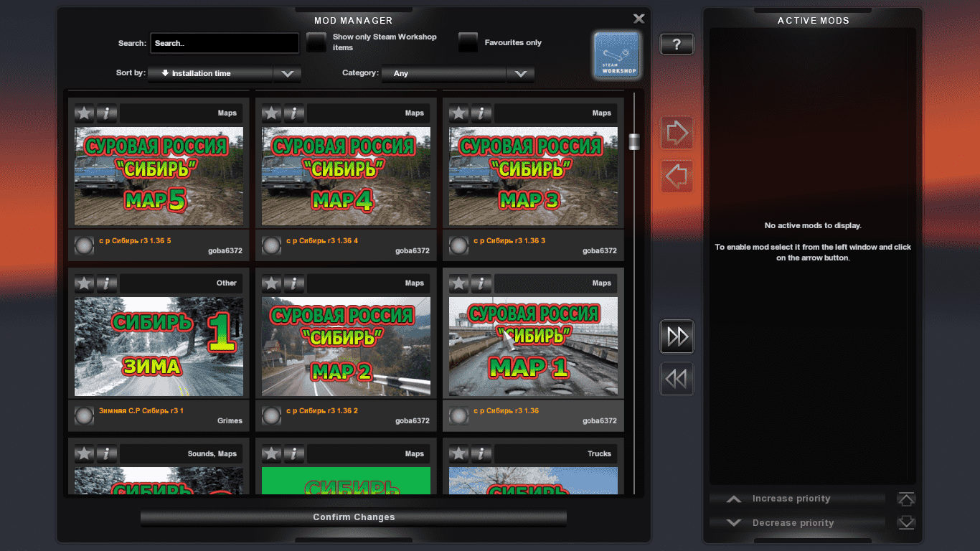Enable 'Show only Steam Workshop items' checkbox
This screenshot has height=551, width=980.
click(316, 42)
